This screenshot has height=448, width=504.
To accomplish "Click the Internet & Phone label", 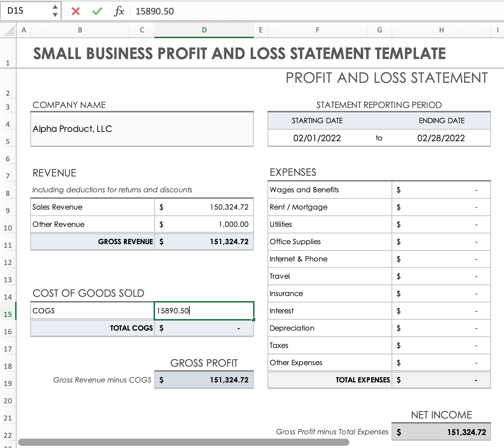I will pyautogui.click(x=299, y=259).
